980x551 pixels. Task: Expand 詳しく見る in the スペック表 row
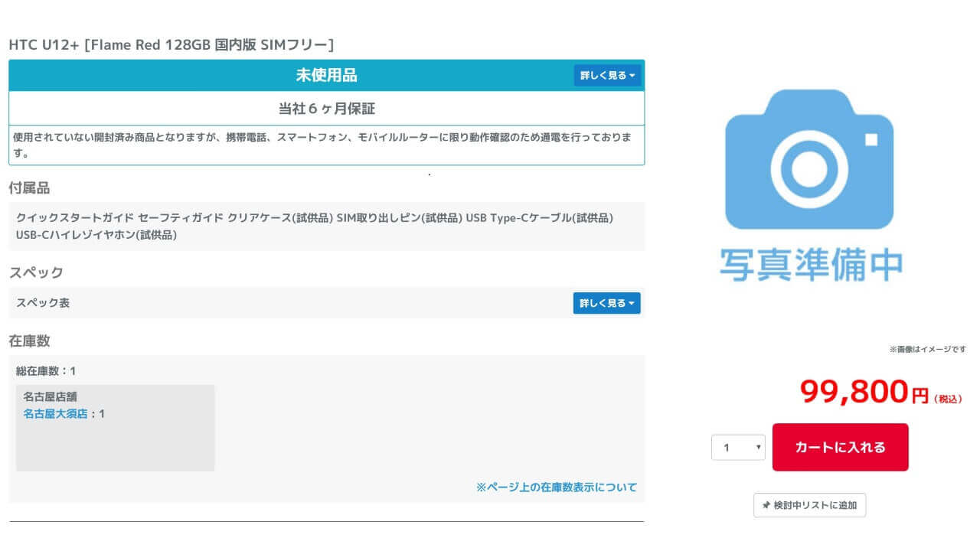[606, 303]
